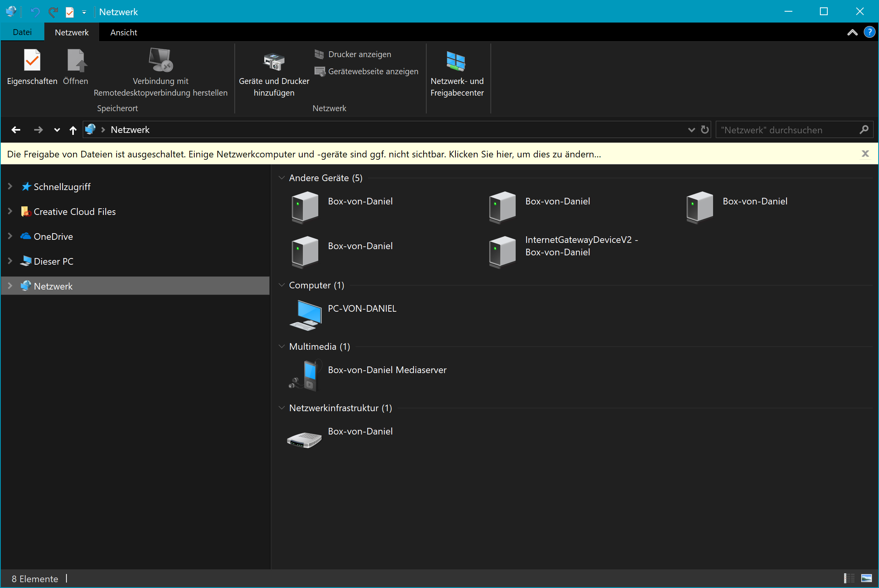Select the InternetGatewayDeviceV2 device icon

pyautogui.click(x=502, y=251)
